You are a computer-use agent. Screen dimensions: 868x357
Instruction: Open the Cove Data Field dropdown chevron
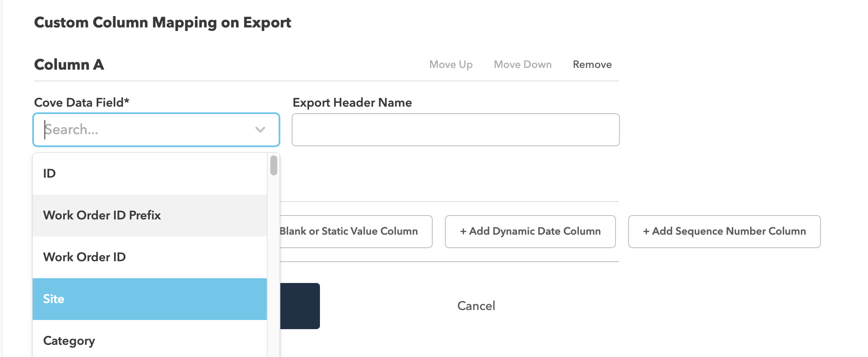pos(260,130)
